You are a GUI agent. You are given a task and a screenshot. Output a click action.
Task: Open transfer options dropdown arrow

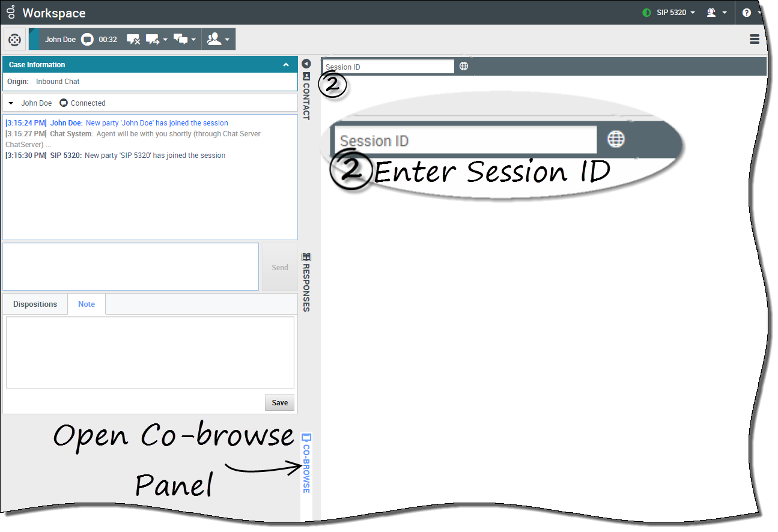coord(165,40)
